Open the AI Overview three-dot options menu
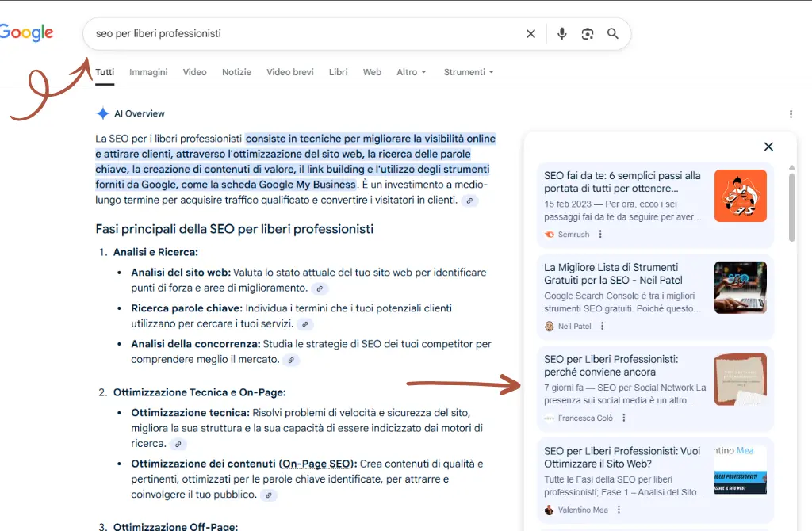812x531 pixels. tap(791, 114)
